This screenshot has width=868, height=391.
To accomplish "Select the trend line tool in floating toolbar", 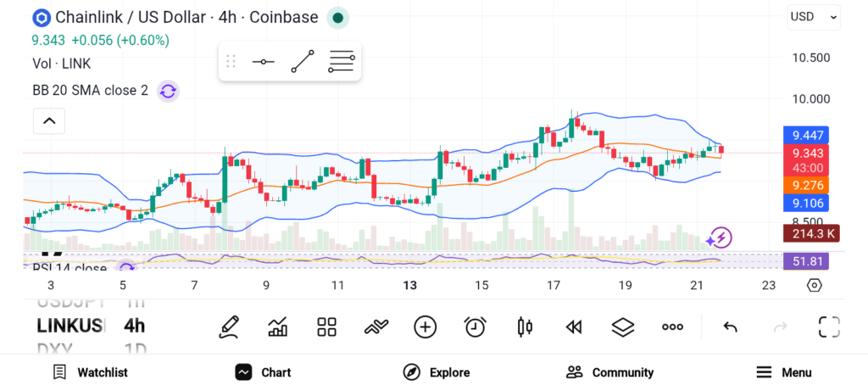I will coord(303,62).
